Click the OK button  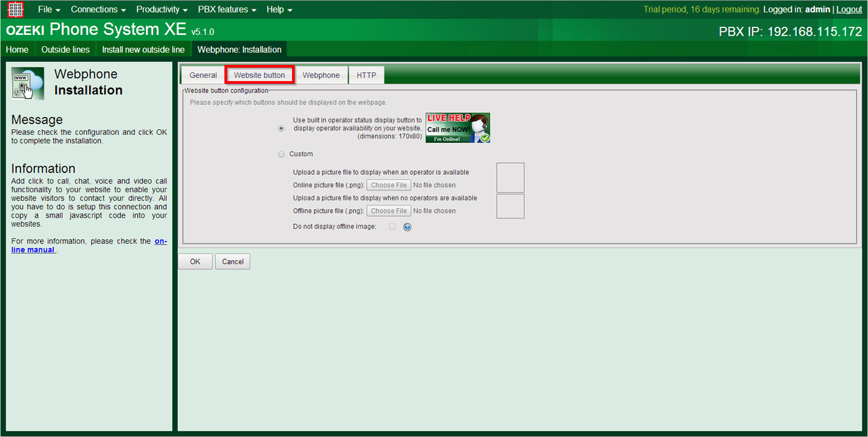pyautogui.click(x=195, y=262)
